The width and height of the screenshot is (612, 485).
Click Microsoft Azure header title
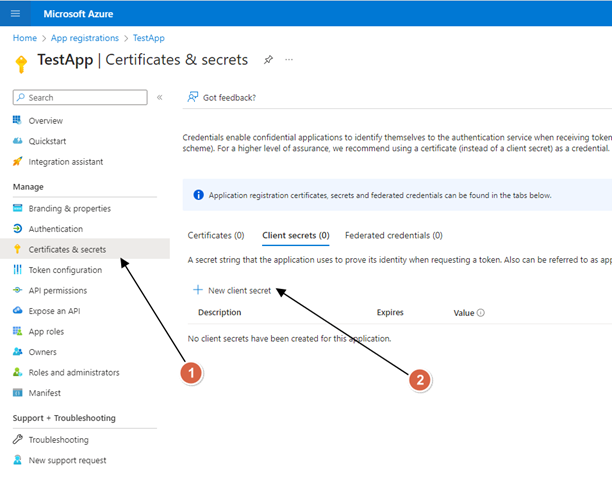tap(78, 14)
